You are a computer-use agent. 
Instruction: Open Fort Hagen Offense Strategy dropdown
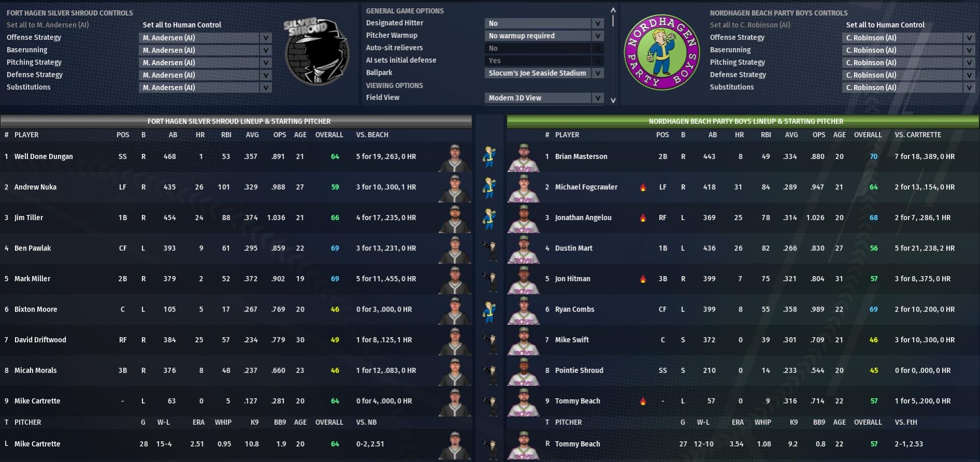(205, 38)
